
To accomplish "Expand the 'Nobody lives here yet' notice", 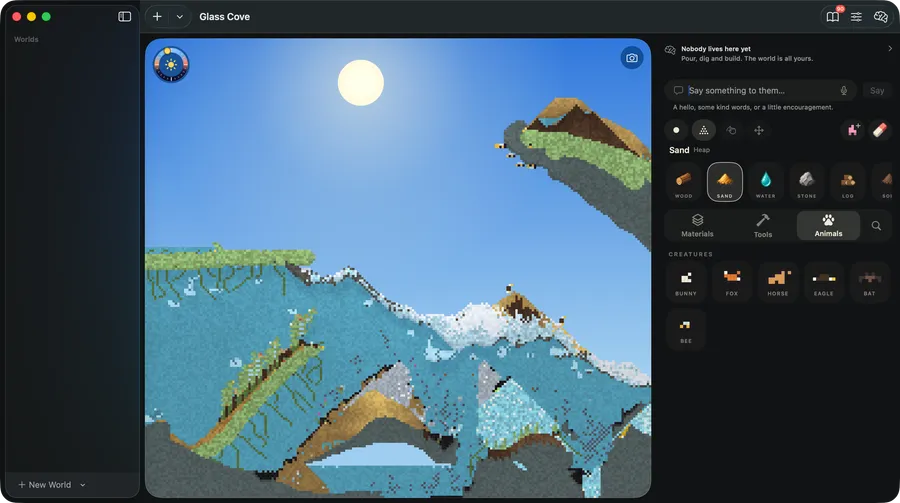I will (890, 49).
